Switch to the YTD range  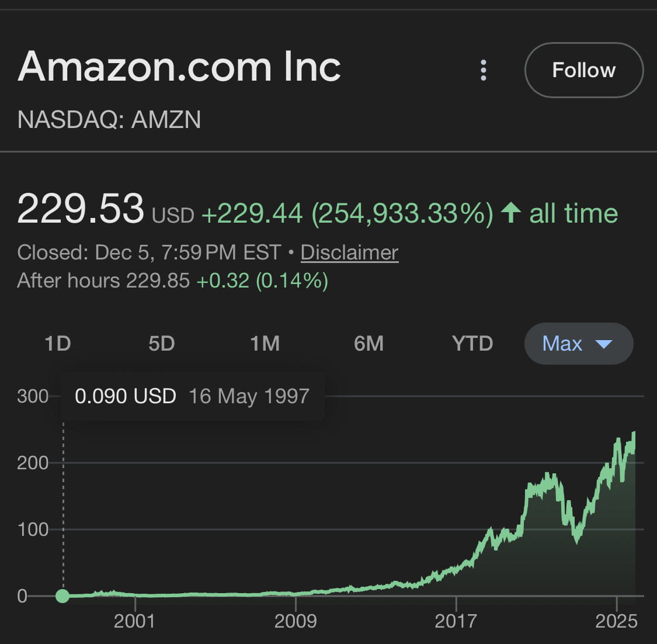point(472,344)
